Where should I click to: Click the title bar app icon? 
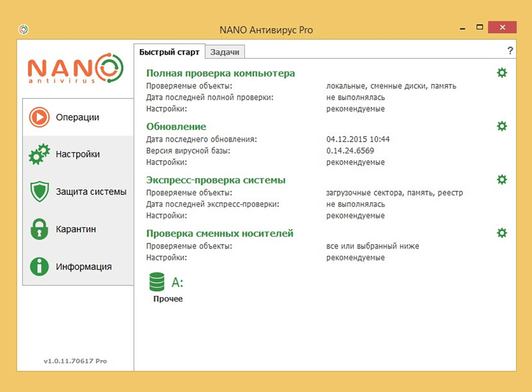(23, 29)
